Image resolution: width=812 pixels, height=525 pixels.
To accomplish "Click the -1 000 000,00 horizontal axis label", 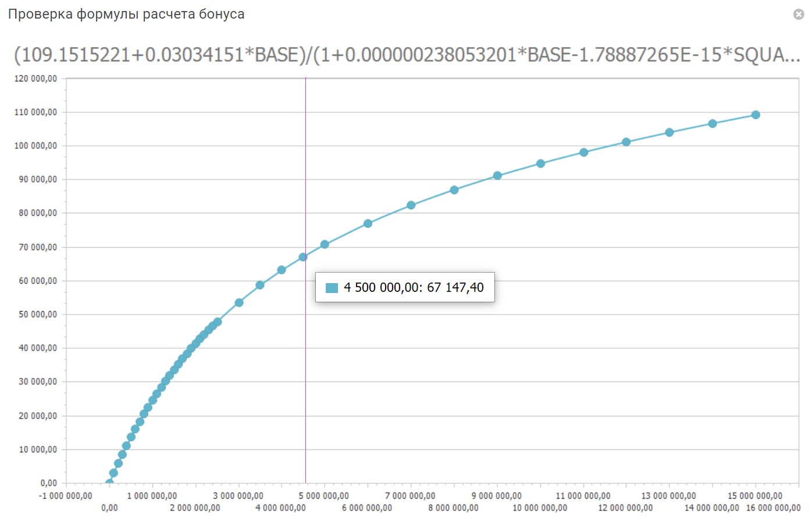I will (x=65, y=496).
